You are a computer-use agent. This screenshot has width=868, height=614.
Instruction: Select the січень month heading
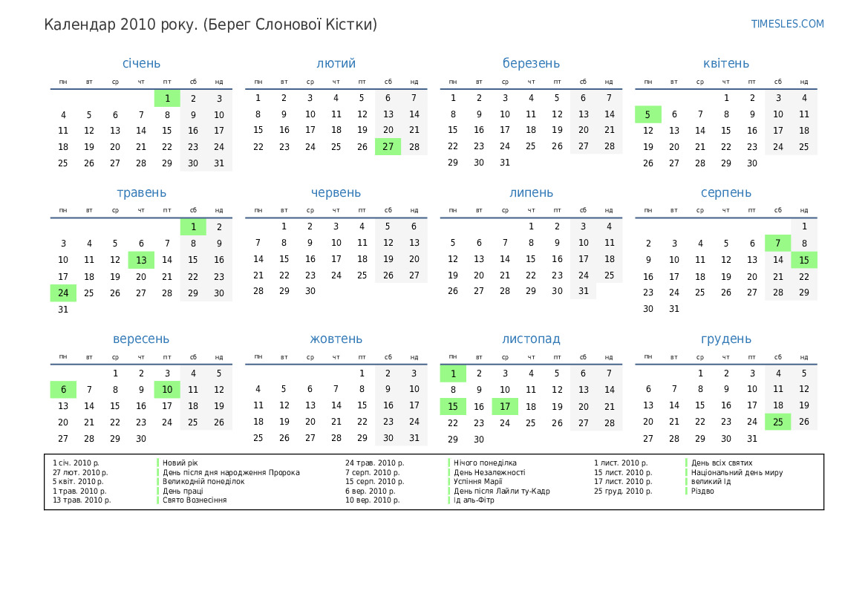(x=141, y=63)
